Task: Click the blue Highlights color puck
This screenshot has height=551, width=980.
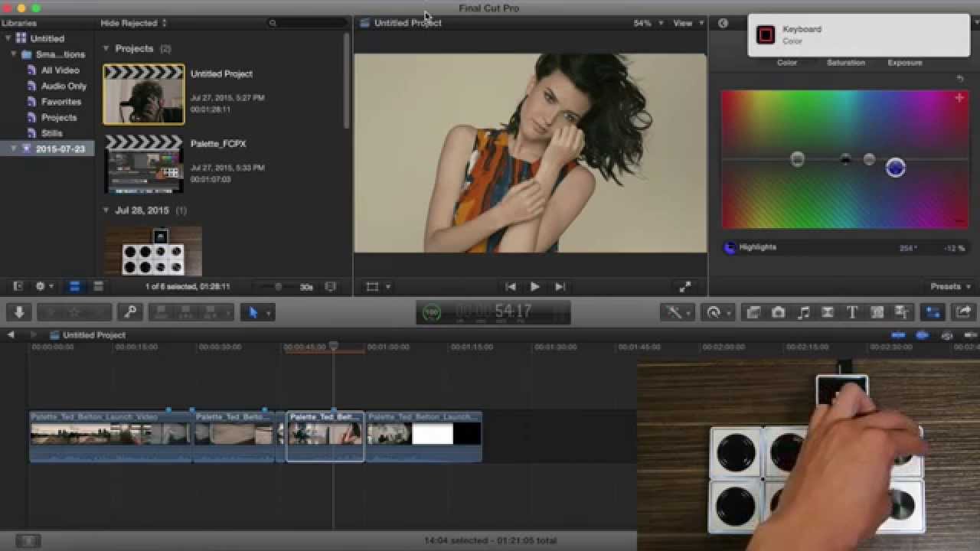Action: 895,168
